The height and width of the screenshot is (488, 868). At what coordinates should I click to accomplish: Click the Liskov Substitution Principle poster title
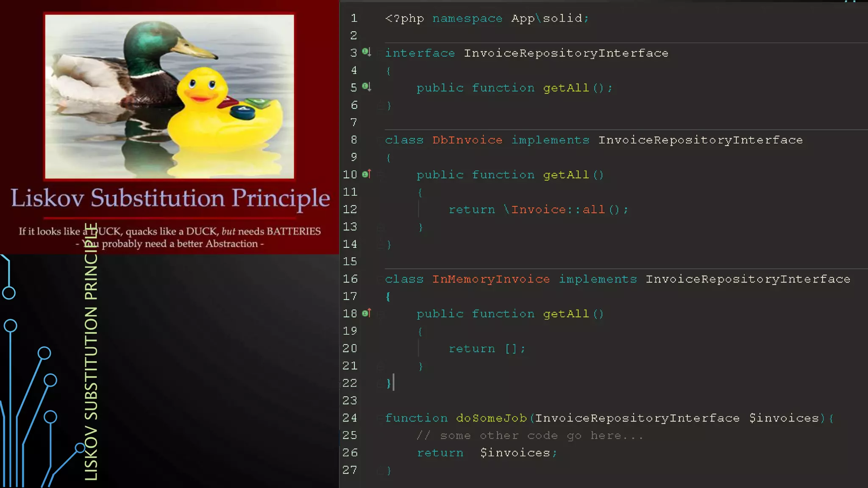click(170, 198)
